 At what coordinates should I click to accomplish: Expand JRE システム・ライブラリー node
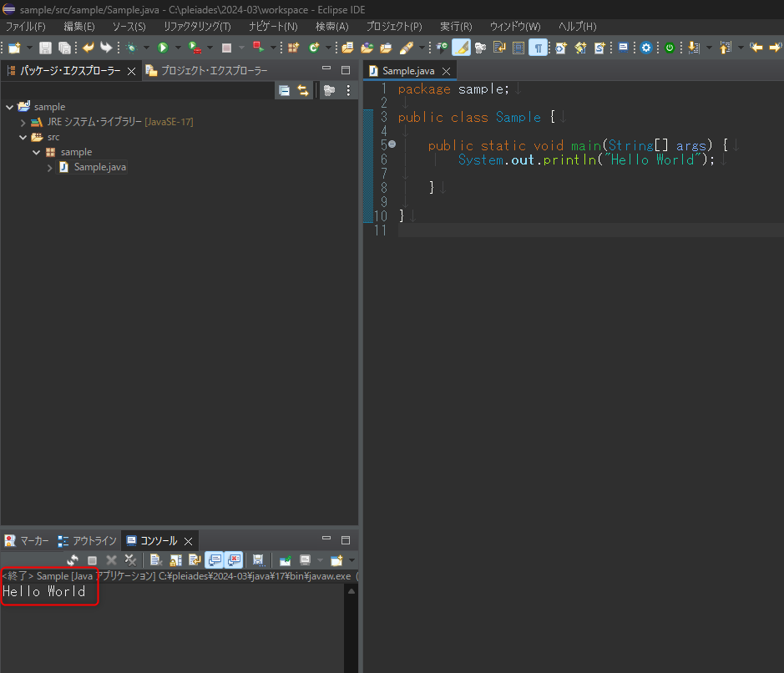pos(23,122)
